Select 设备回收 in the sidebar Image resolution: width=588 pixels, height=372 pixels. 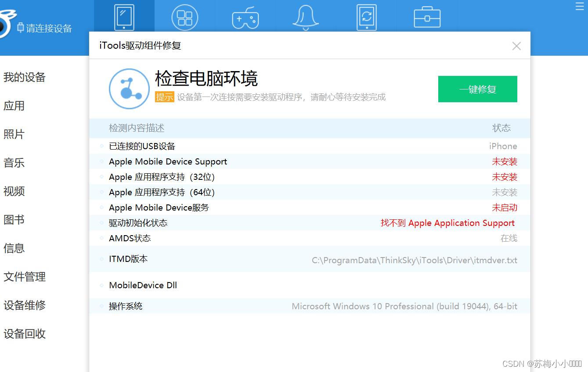[x=25, y=334]
